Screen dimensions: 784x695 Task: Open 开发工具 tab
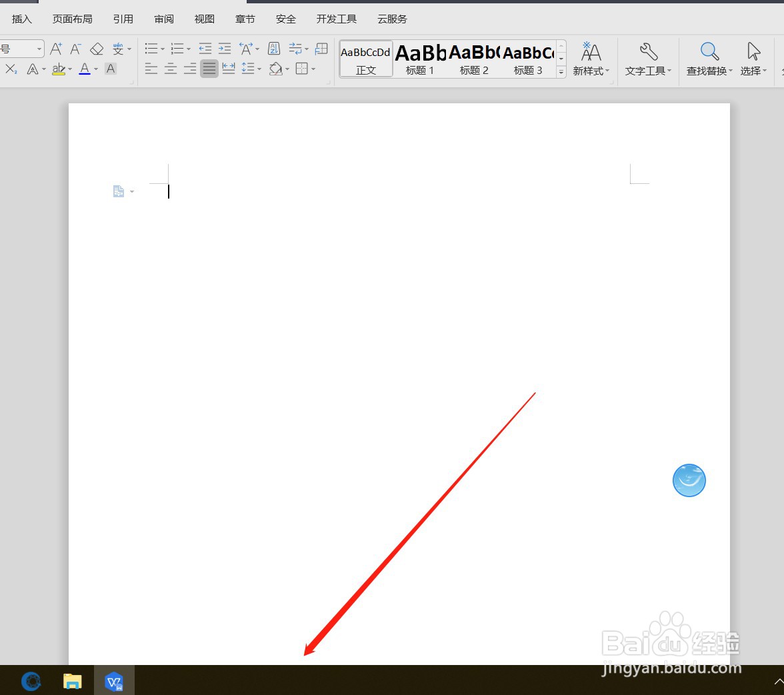[337, 19]
